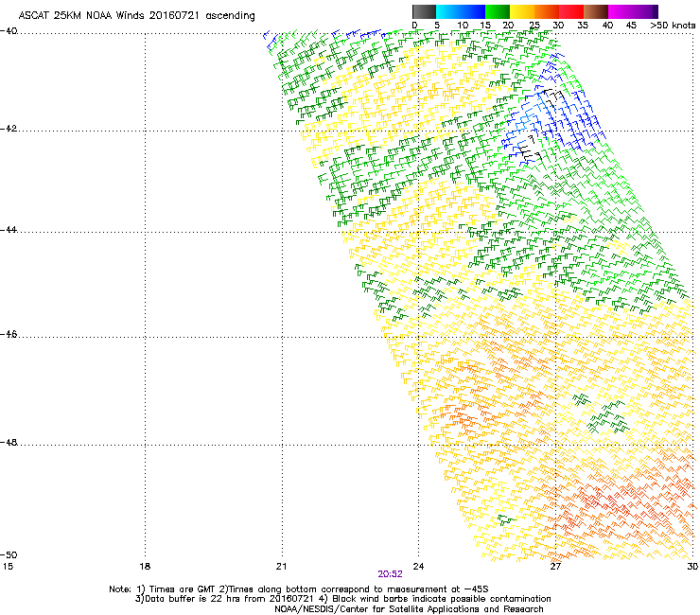Click the longitude label 27
The height and width of the screenshot is (615, 700).
coord(555,567)
